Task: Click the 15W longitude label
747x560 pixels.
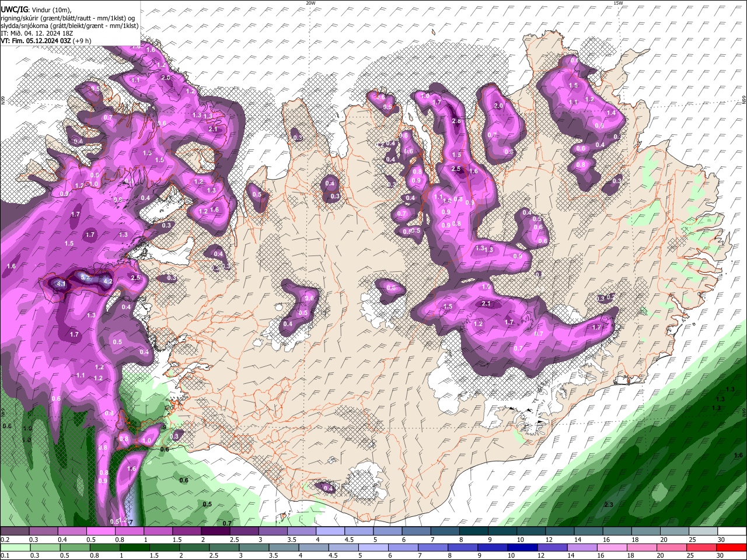Action: [x=618, y=3]
